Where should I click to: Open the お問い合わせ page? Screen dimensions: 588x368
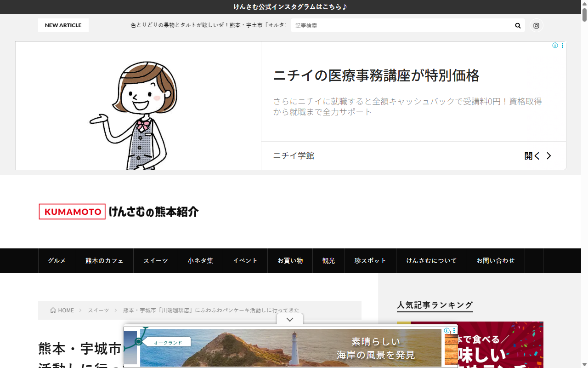coord(496,261)
